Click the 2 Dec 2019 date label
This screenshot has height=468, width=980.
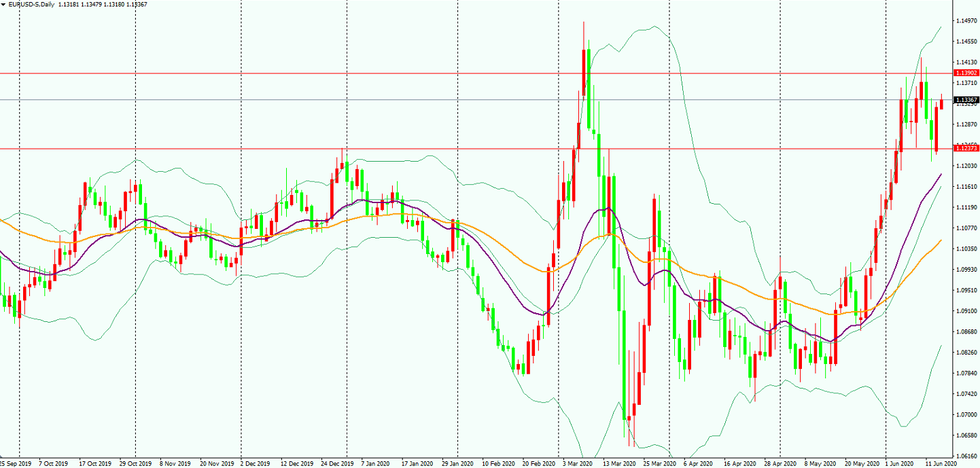tap(256, 463)
